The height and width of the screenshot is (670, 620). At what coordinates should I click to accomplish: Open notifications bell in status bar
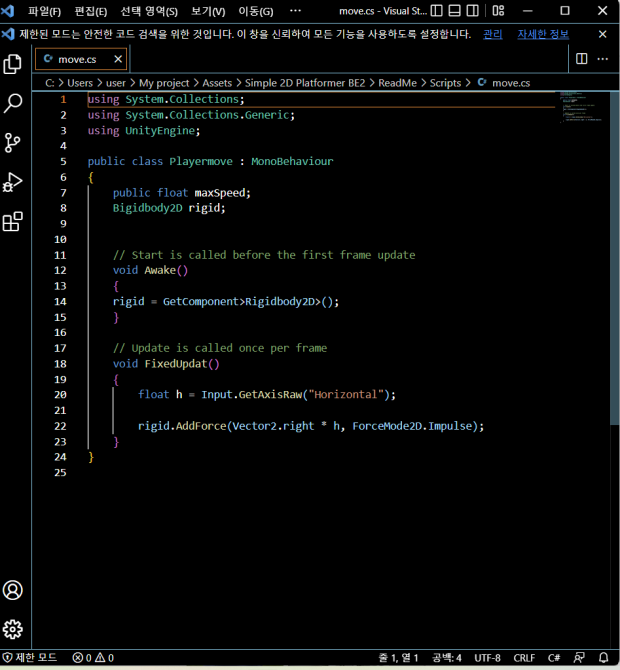(x=603, y=657)
